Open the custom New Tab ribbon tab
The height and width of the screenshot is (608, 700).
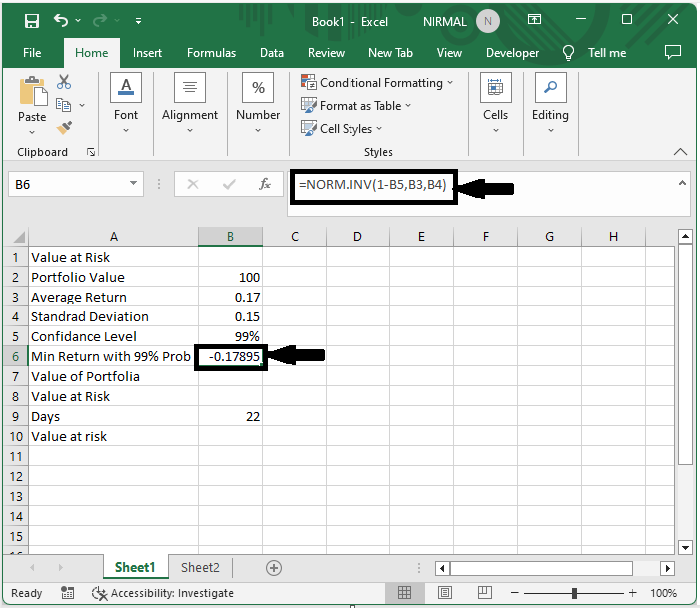tap(390, 53)
